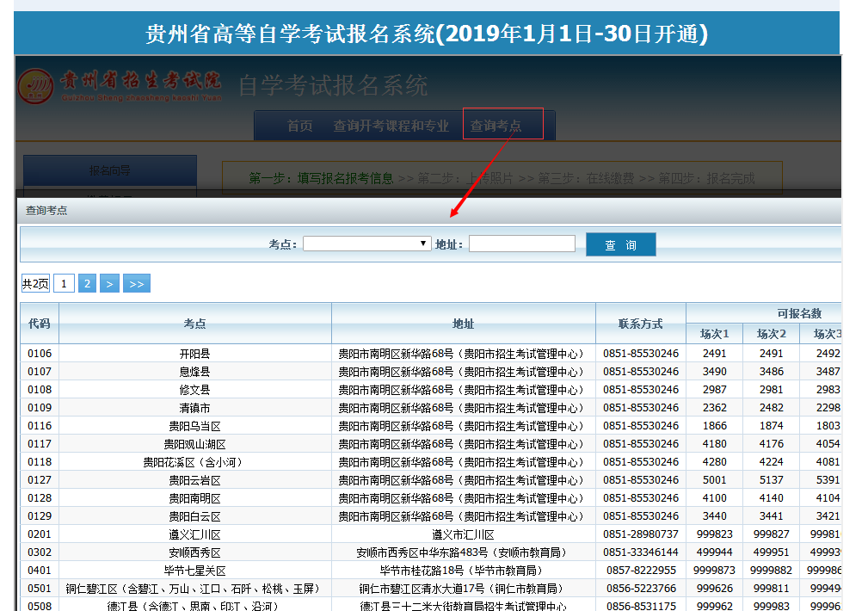This screenshot has width=868, height=611.
Task: Select the 遵义汇川区 exam site row
Action: pos(194,534)
